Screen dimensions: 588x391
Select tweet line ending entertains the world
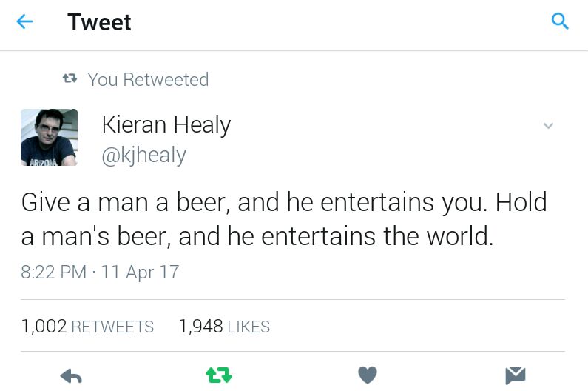[257, 236]
